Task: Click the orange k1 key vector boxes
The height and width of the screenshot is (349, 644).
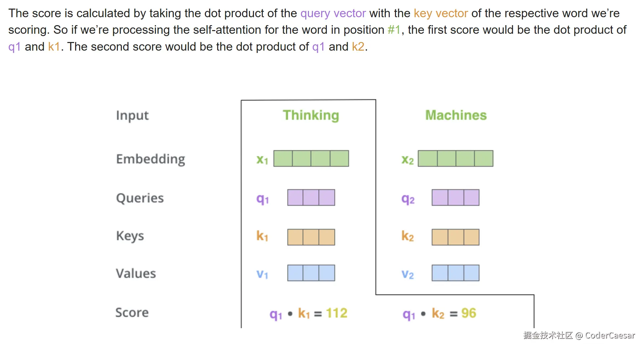Action: 311,237
